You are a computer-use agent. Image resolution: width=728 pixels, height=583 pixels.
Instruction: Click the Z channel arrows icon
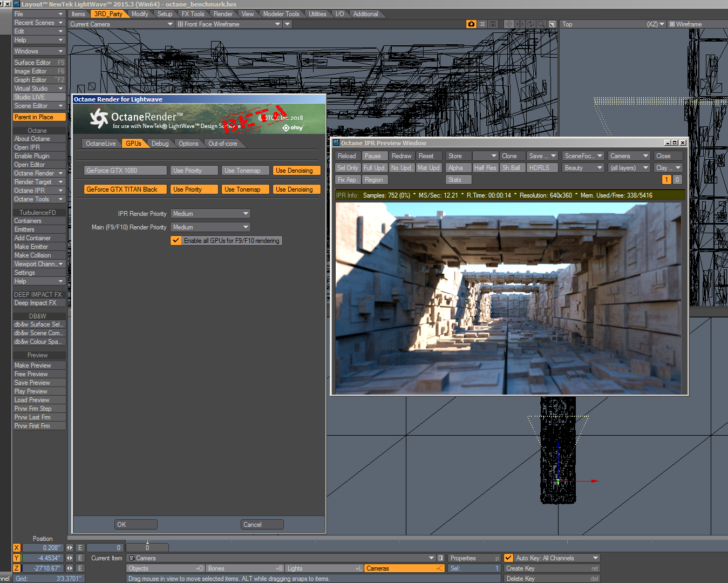tap(70, 568)
